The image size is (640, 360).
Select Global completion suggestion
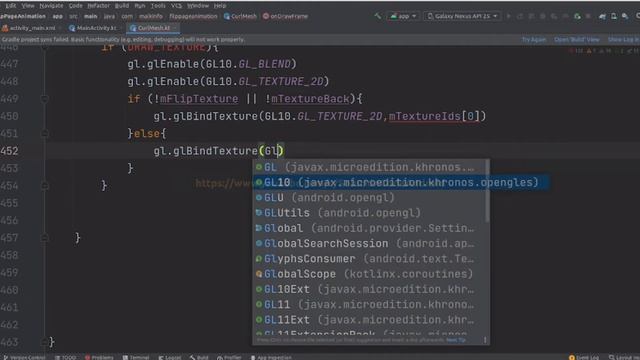point(369,229)
